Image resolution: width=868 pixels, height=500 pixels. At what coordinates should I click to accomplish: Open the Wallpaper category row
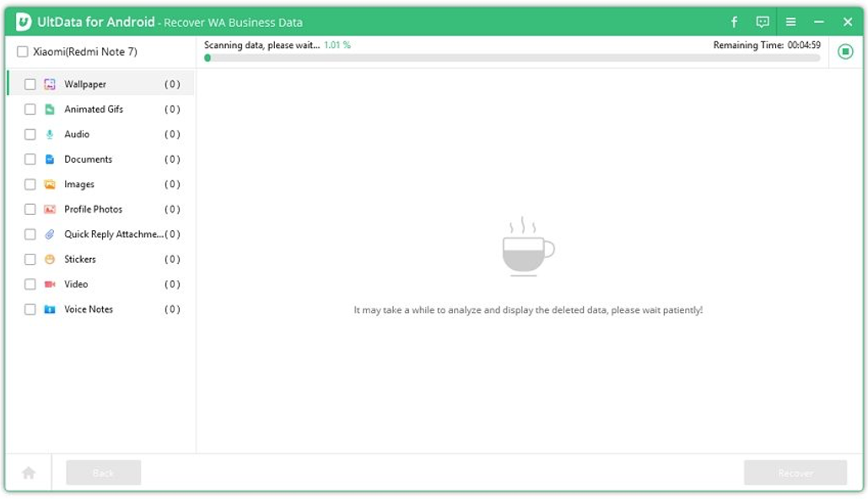coord(100,84)
